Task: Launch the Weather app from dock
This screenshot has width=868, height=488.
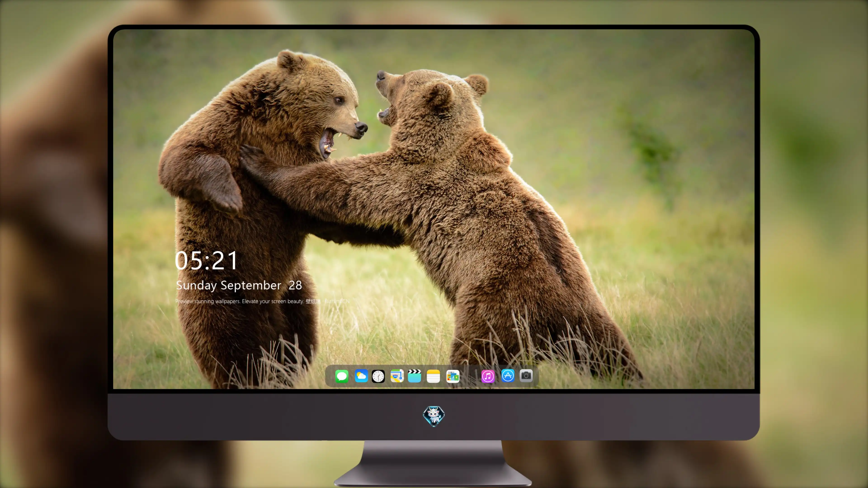Action: [361, 376]
